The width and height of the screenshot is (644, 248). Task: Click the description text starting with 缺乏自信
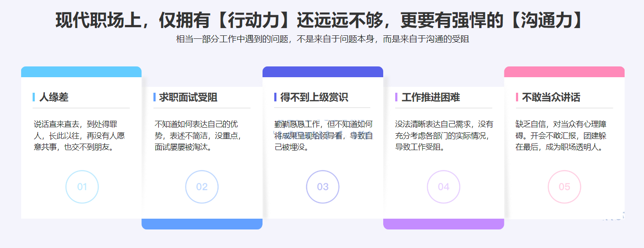pos(561,135)
